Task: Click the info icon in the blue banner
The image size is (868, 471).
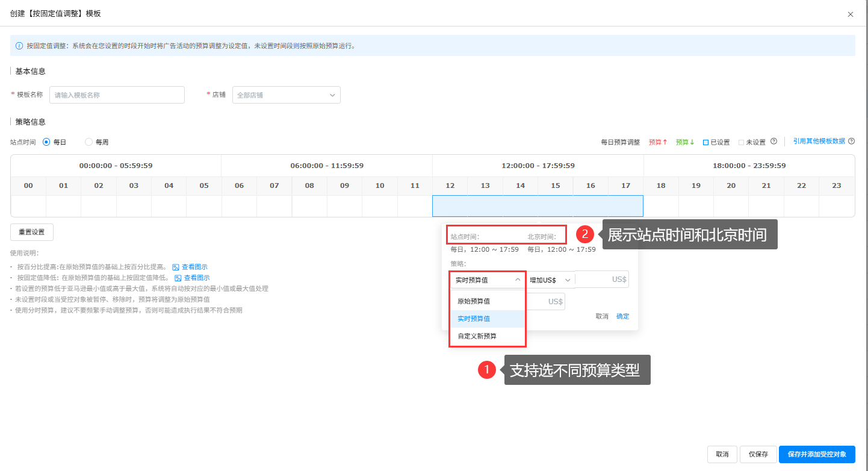Action: tap(19, 45)
